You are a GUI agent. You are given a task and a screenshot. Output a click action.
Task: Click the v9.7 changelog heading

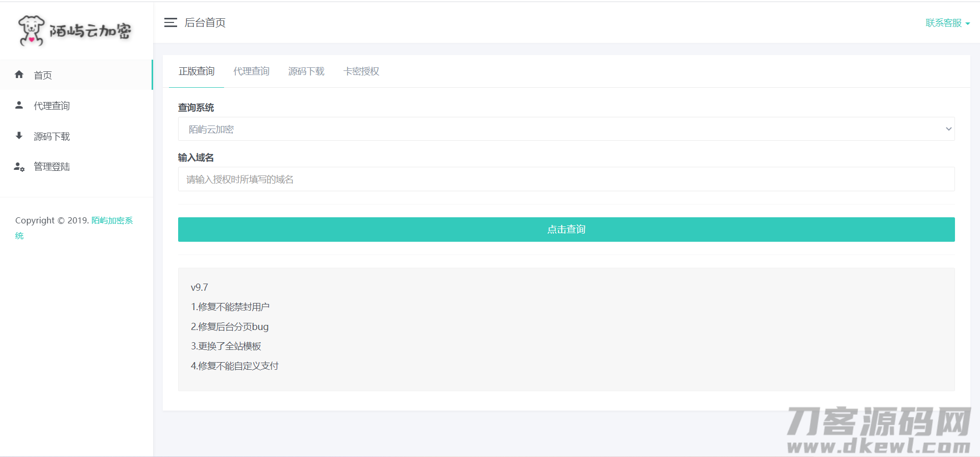point(200,288)
